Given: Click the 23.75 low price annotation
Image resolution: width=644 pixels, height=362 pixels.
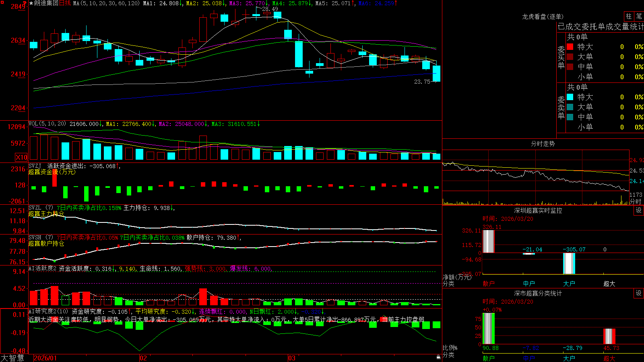Looking at the screenshot, I should point(422,82).
